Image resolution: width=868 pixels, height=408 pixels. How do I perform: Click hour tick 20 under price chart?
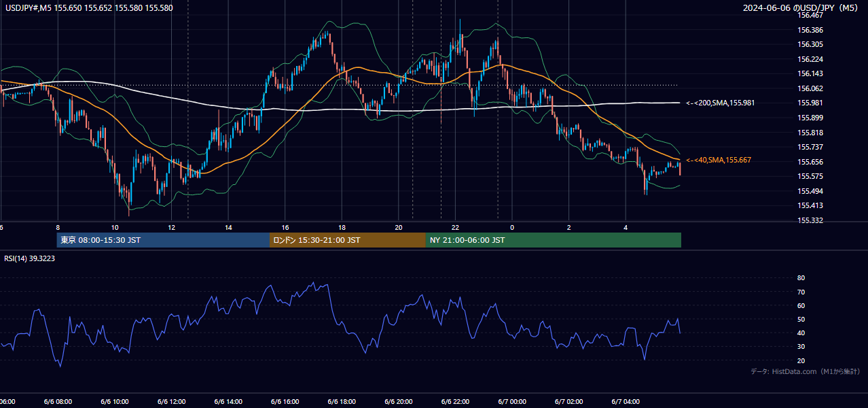click(x=399, y=228)
